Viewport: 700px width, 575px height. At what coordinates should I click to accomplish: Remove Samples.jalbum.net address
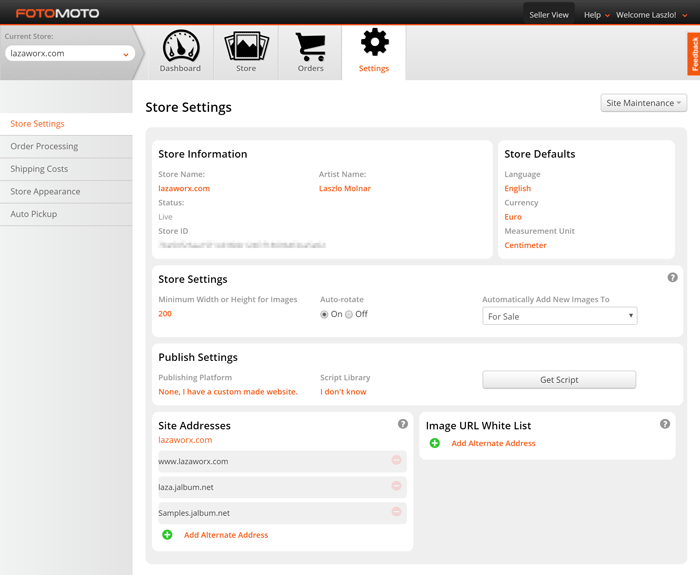396,512
